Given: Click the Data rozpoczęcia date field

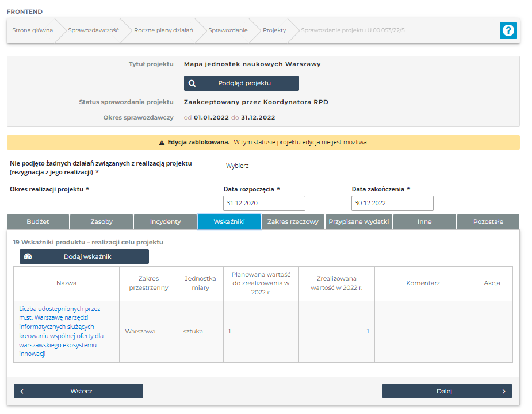Looking at the screenshot, I should 264,204.
